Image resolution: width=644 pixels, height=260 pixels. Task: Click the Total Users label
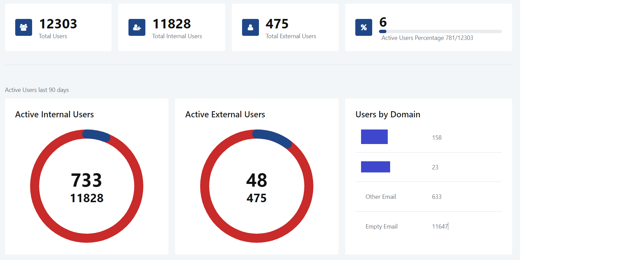(x=53, y=36)
